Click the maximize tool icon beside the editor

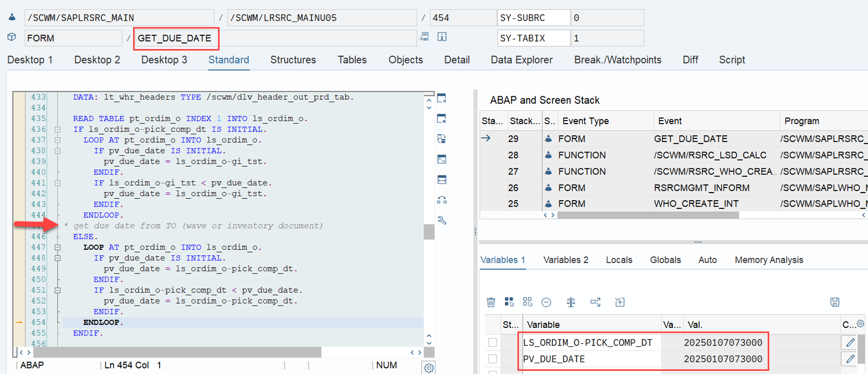(442, 160)
